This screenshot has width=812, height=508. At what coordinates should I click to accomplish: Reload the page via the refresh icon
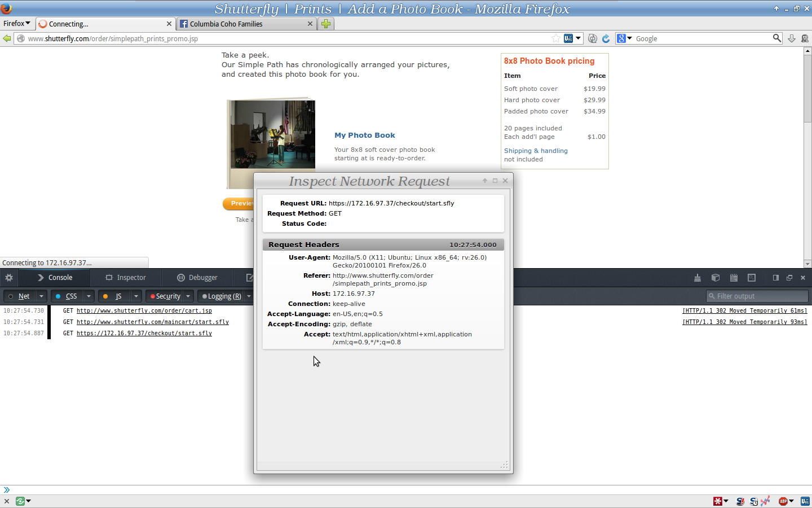tap(606, 38)
